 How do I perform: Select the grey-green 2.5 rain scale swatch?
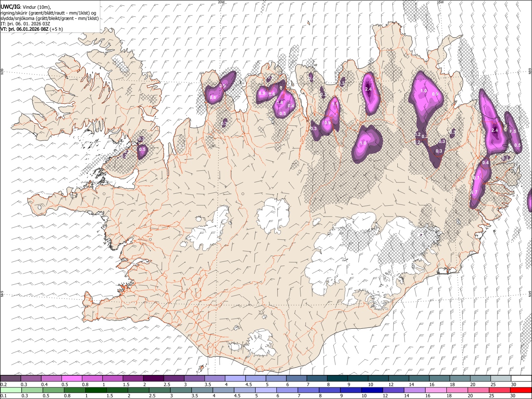(160, 390)
